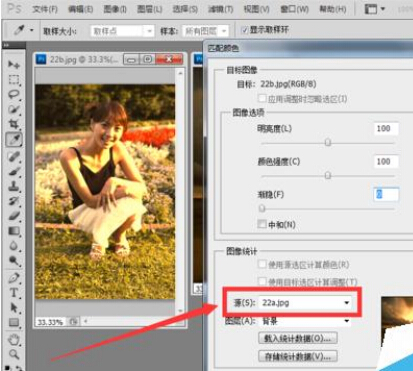The width and height of the screenshot is (413, 371).
Task: Select the Blur tool
Action: [x=14, y=246]
